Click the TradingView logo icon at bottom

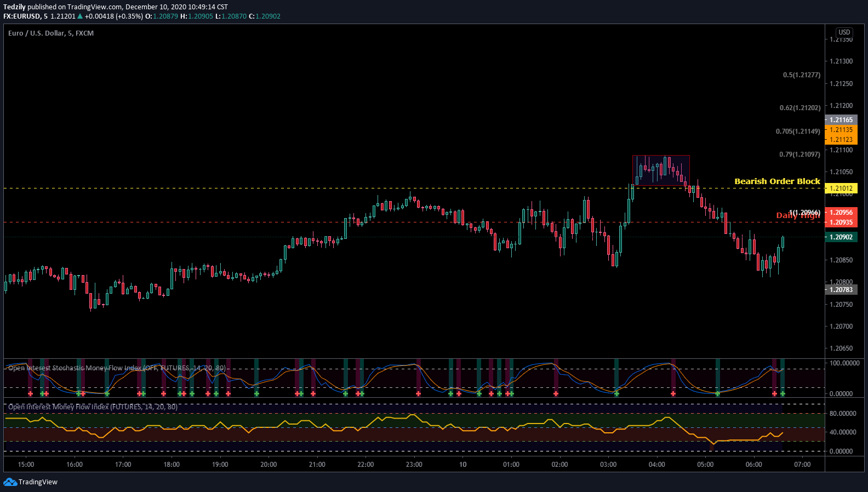[10, 482]
